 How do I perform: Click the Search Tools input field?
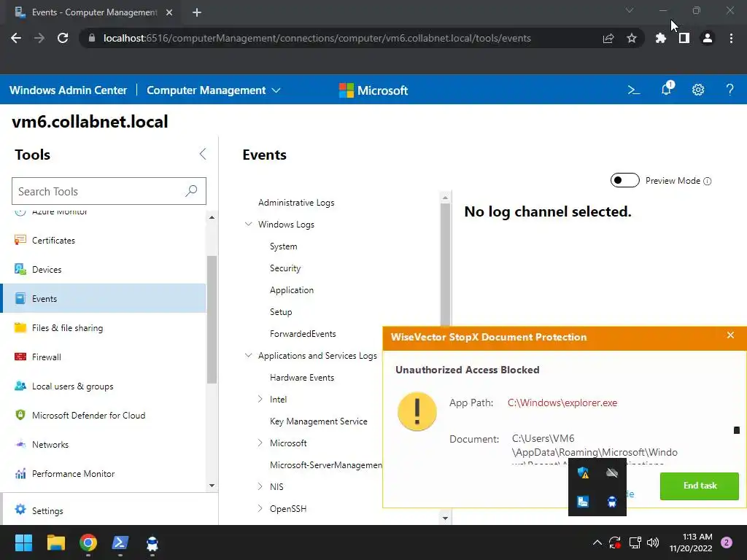(x=109, y=191)
